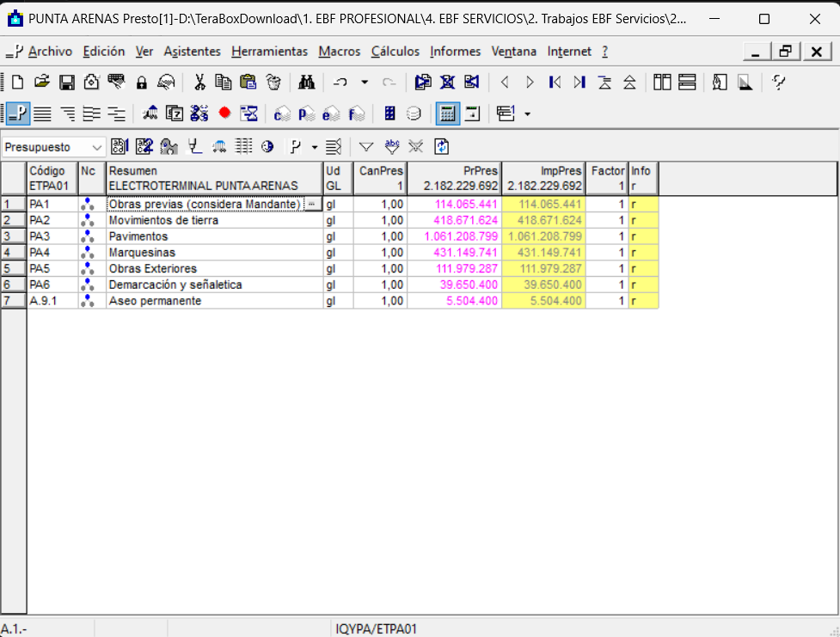Viewport: 840px width, 637px height.
Task: Click the red record dot icon
Action: coord(224,113)
